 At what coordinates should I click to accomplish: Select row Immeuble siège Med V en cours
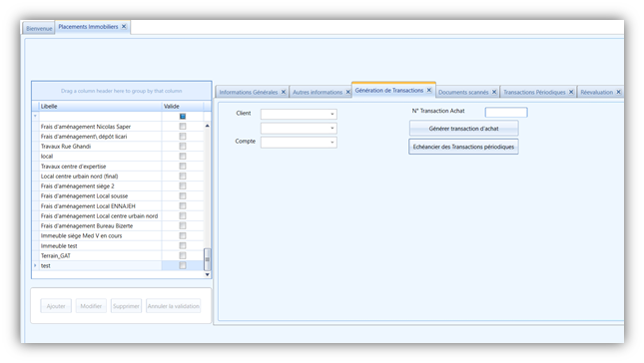118,235
